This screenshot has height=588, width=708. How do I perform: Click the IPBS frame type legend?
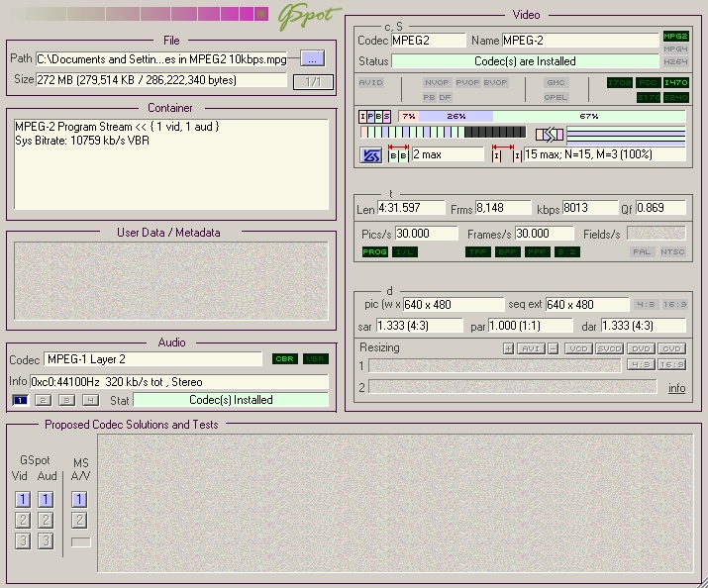point(374,117)
